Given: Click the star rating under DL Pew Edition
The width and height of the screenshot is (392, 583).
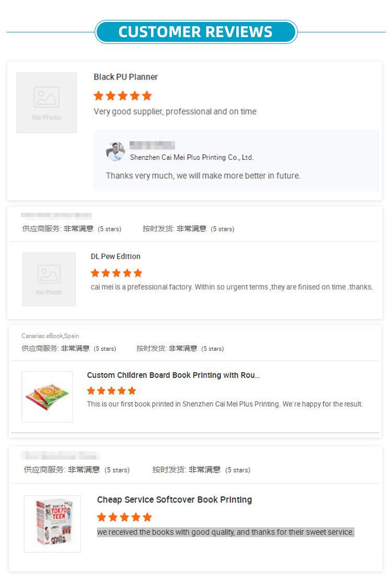Looking at the screenshot, I should pyautogui.click(x=117, y=273).
